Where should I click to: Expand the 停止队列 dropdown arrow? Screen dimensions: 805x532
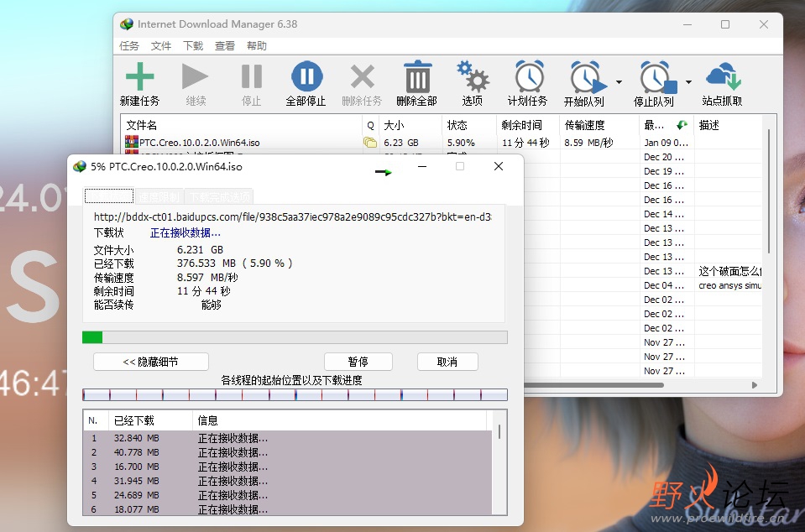[688, 82]
